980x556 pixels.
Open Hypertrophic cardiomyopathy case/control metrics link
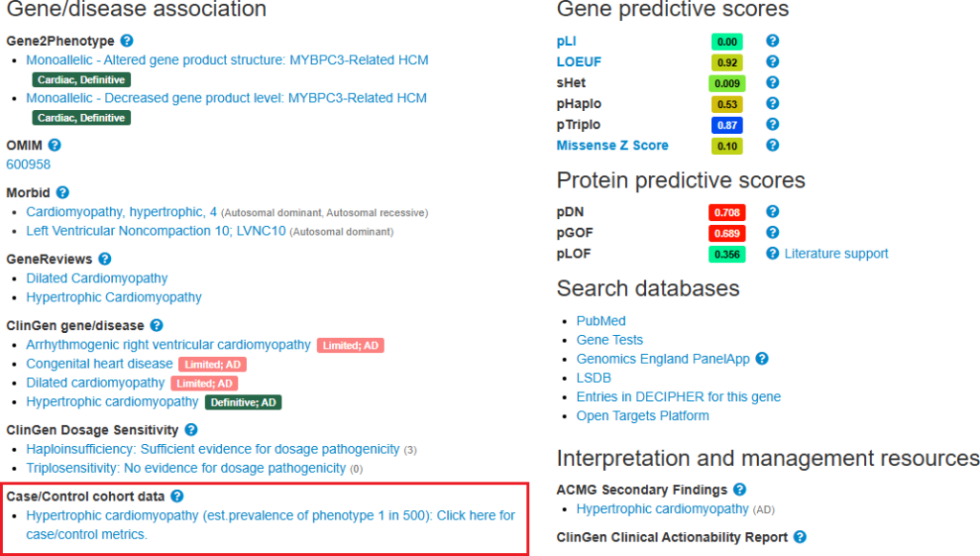point(271,524)
